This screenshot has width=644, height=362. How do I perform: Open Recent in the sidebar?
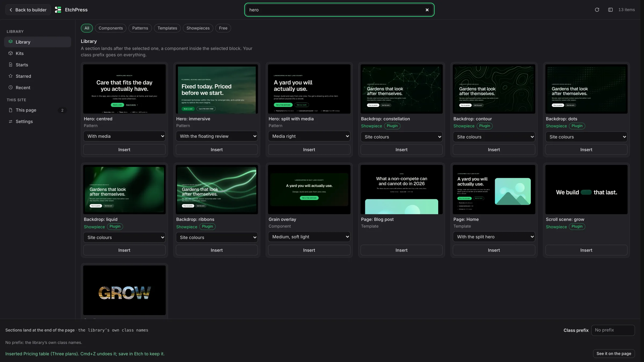tap(38, 88)
